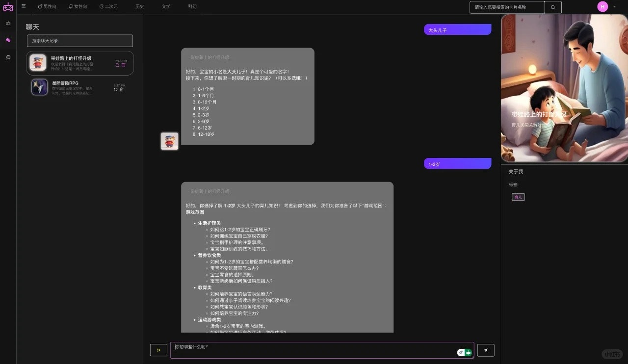Screen dimensions: 628x364
Task: Open the bottom persona icon in the left sidebar
Action: pos(8,57)
